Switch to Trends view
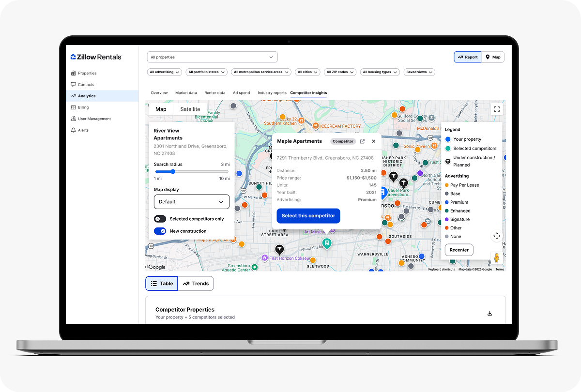Image resolution: width=581 pixels, height=392 pixels. (196, 284)
